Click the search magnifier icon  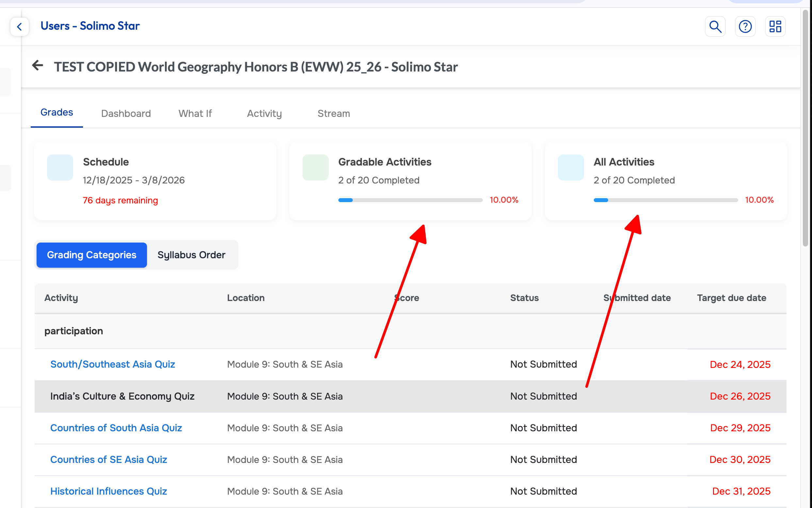click(x=715, y=26)
